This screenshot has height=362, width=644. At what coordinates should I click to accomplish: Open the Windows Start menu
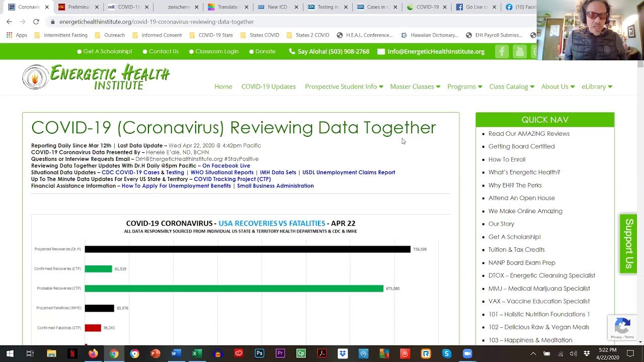10,353
